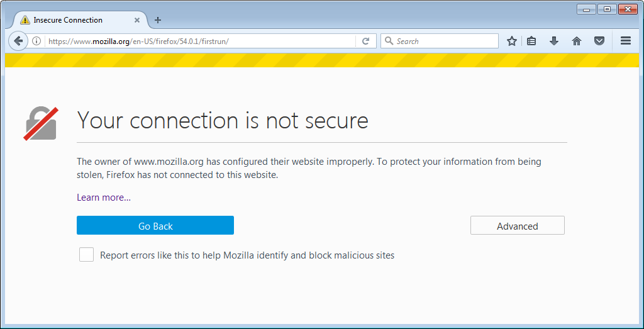Select the Insecure Connection tab
The height and width of the screenshot is (329, 644).
pyautogui.click(x=68, y=20)
